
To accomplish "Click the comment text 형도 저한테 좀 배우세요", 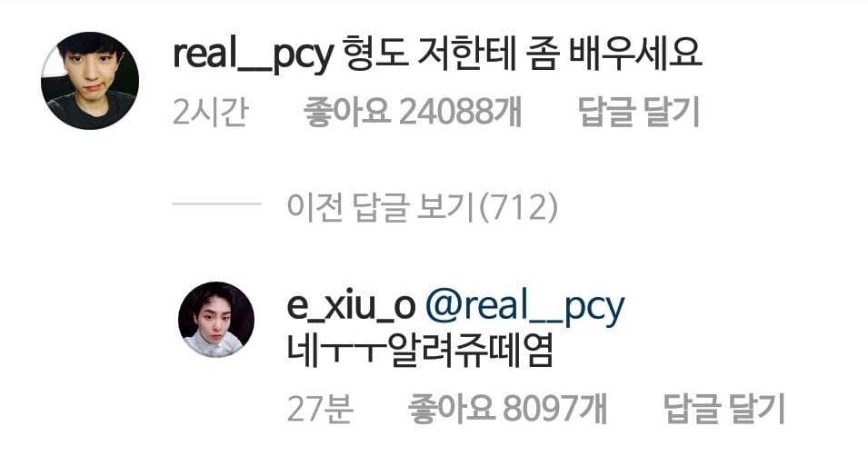I will pyautogui.click(x=523, y=53).
